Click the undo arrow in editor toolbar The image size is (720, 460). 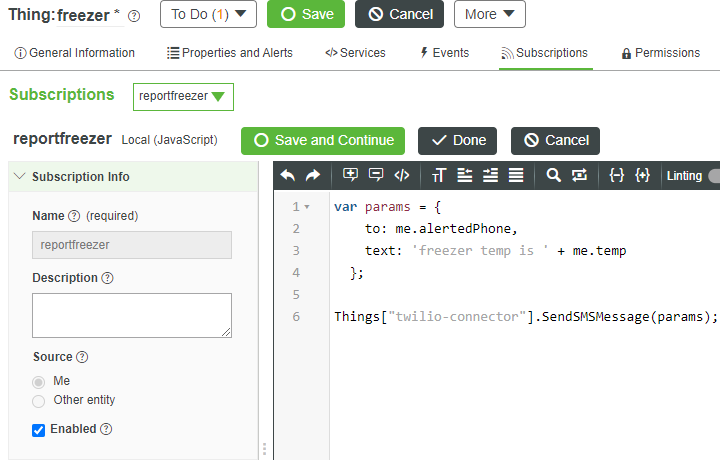[x=288, y=176]
